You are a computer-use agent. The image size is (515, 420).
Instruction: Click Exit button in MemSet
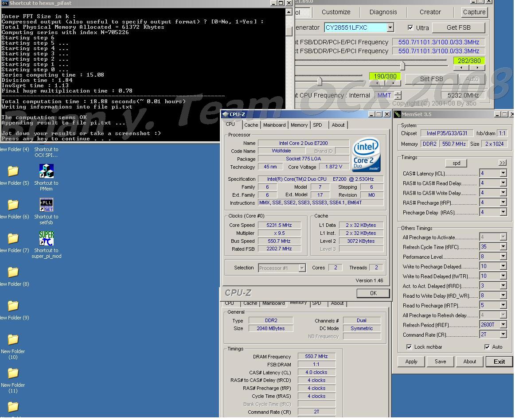499,362
